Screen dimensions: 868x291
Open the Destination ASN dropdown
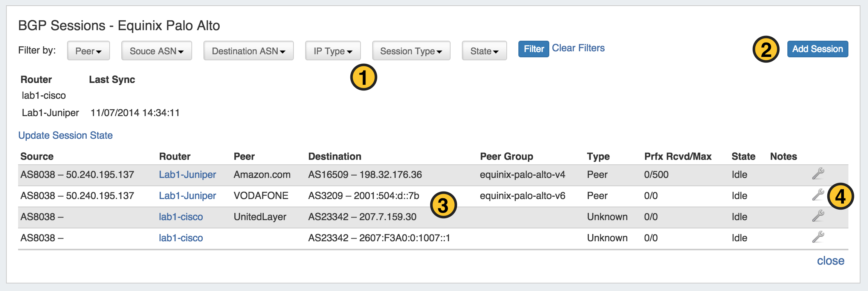[x=248, y=51]
